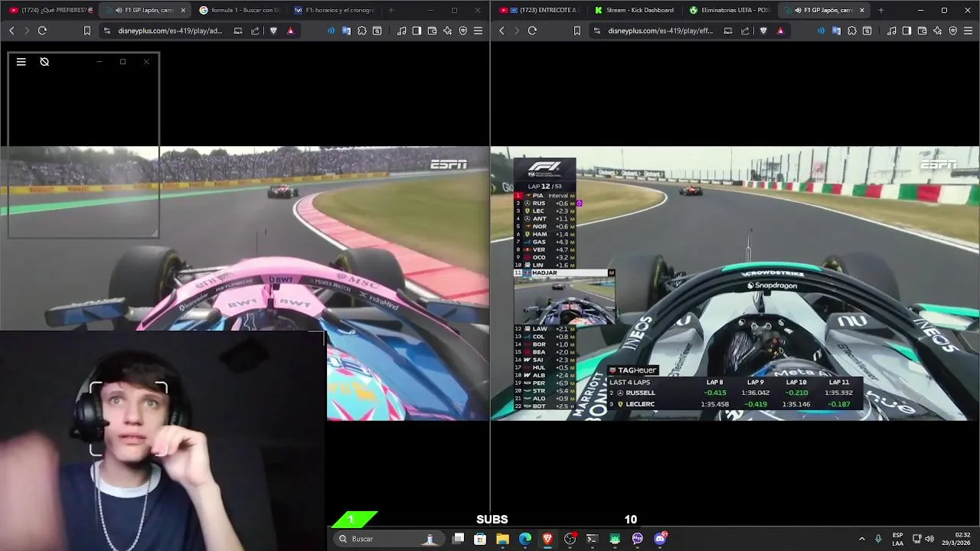Reload the page in the right browser window

pyautogui.click(x=532, y=31)
